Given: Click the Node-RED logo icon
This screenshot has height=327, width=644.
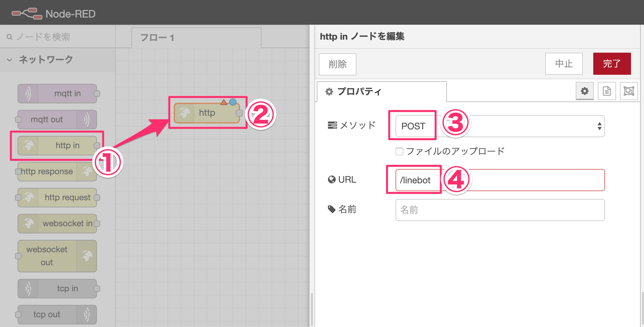Looking at the screenshot, I should pyautogui.click(x=27, y=14).
